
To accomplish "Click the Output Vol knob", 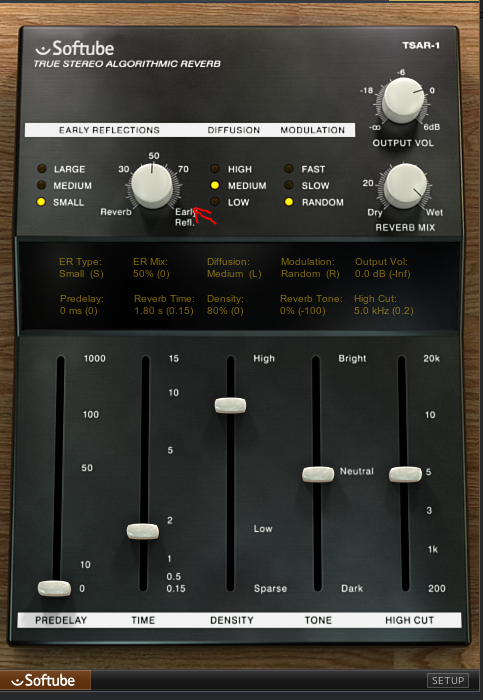I will coord(403,100).
